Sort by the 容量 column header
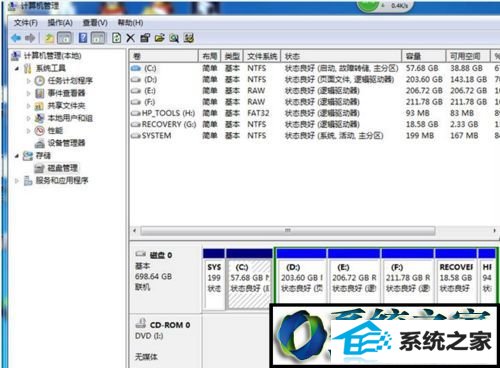Viewport: 500px width, 368px height. 424,56
